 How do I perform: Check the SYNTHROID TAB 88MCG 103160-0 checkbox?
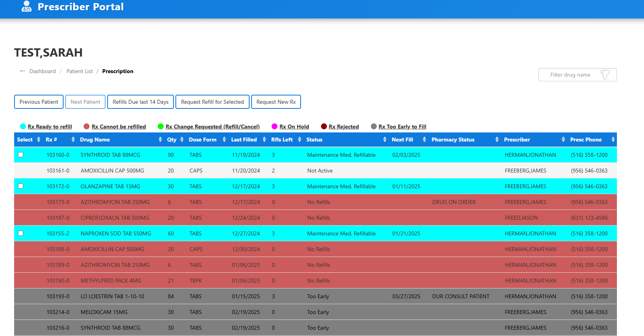(21, 155)
